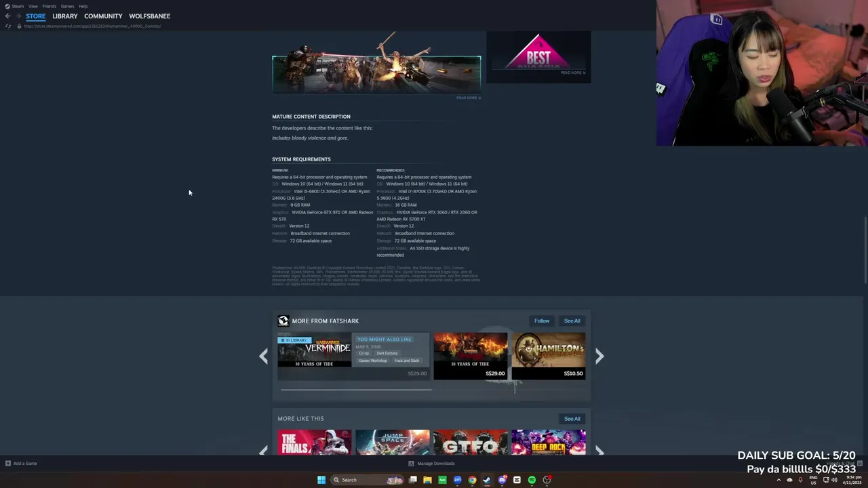Open Spotify from the taskbar

click(532, 480)
